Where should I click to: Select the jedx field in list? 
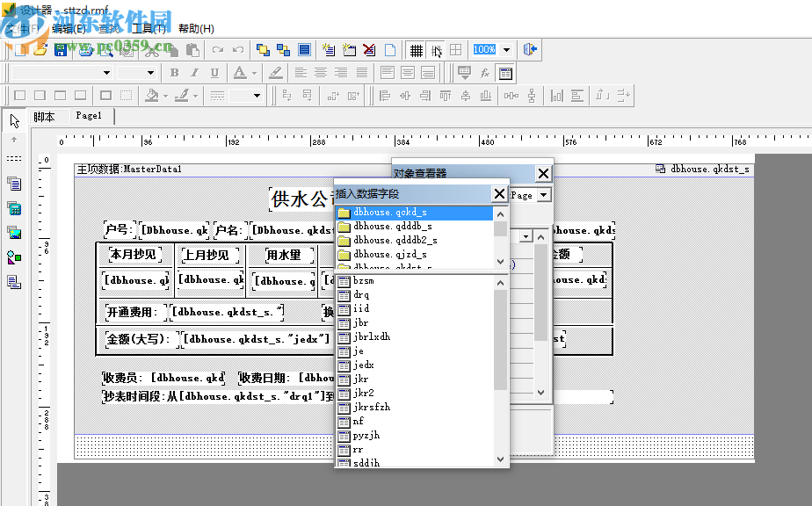click(364, 365)
